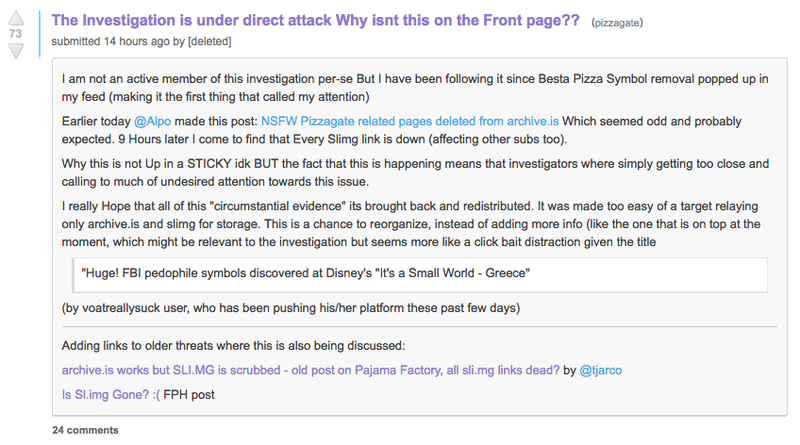Click the score number 73

16,34
